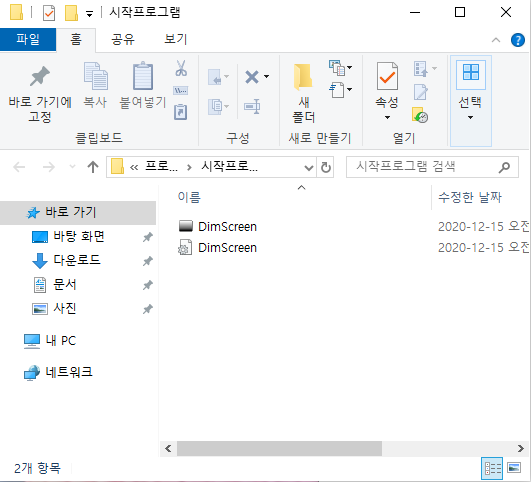Click the Select (선택) grid icon
This screenshot has height=482, width=531.
[471, 72]
